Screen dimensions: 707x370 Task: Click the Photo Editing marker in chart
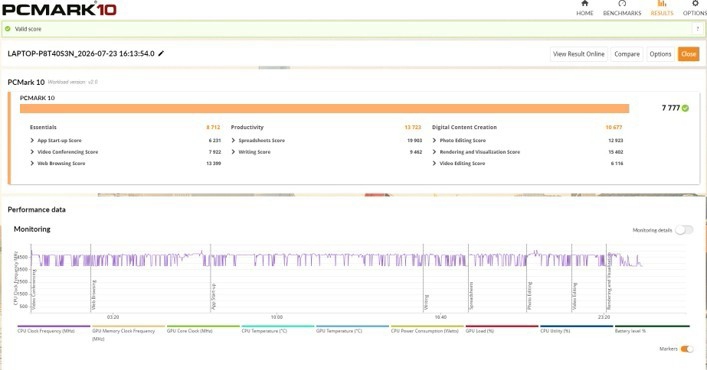click(530, 296)
